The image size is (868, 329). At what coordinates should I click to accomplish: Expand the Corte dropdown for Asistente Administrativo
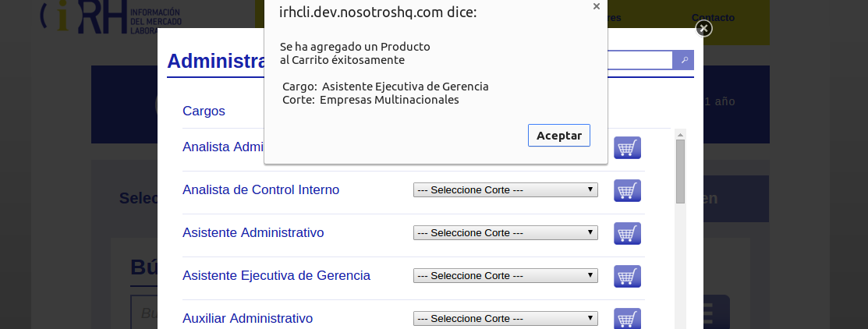coord(505,233)
